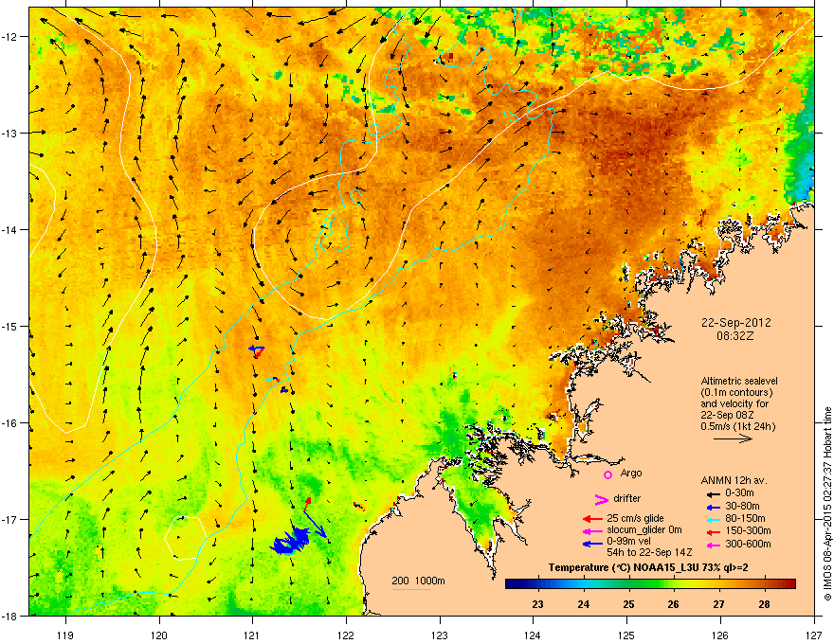The height and width of the screenshot is (644, 834).
Task: Click longitude axis label '127'
Action: [x=814, y=635]
